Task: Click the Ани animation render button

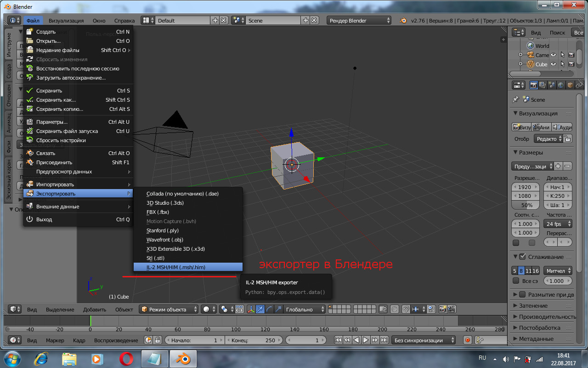Action: tap(541, 127)
